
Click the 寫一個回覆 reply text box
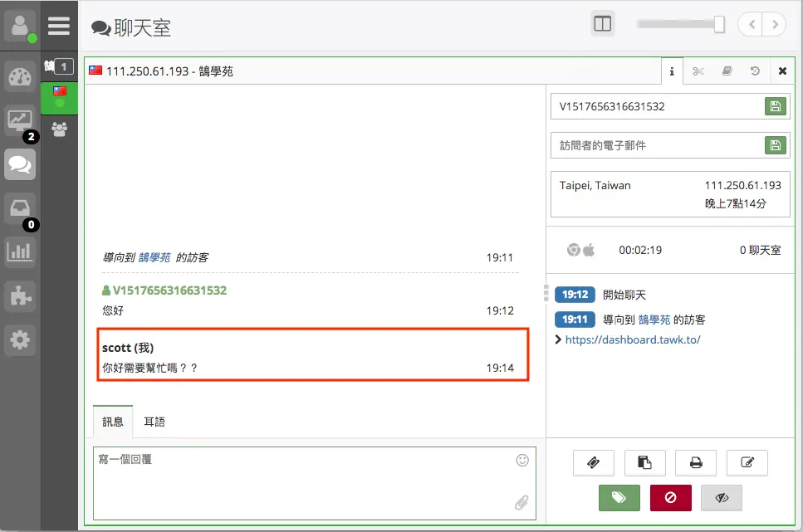tap(315, 483)
